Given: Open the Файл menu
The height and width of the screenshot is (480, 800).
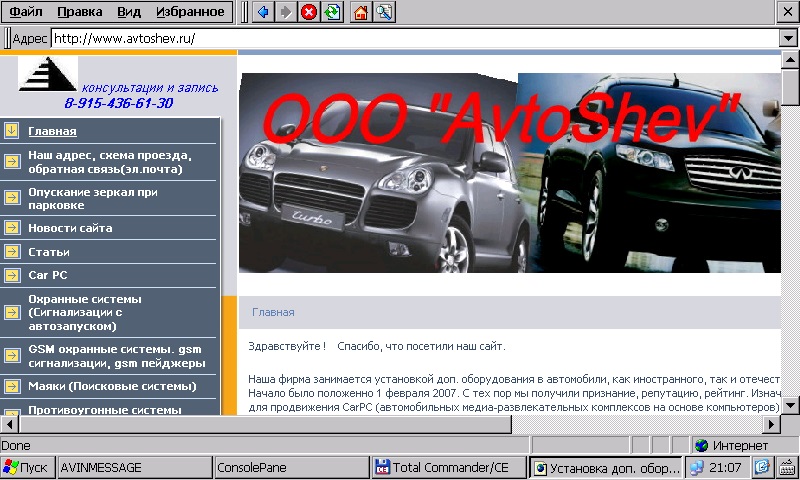Looking at the screenshot, I should 26,12.
